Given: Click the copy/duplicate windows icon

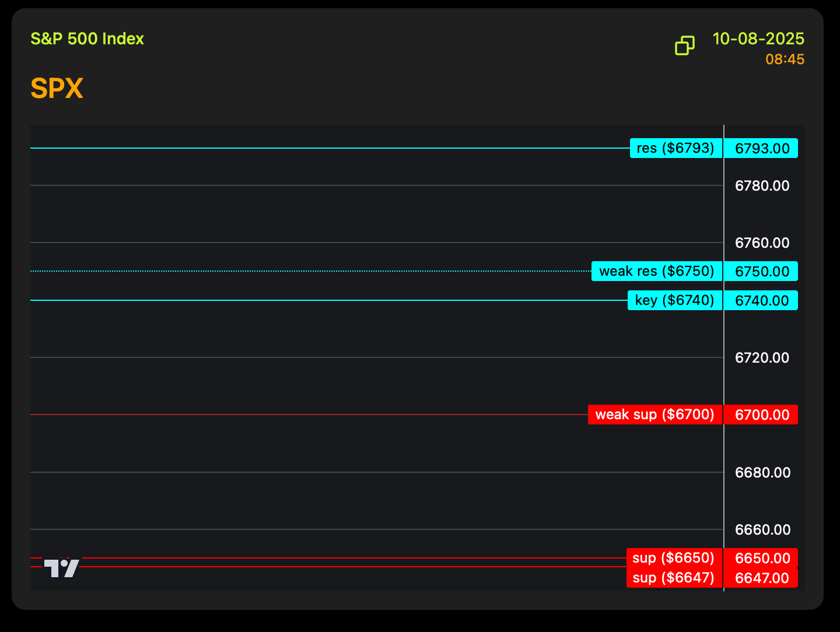Looking at the screenshot, I should pyautogui.click(x=685, y=45).
